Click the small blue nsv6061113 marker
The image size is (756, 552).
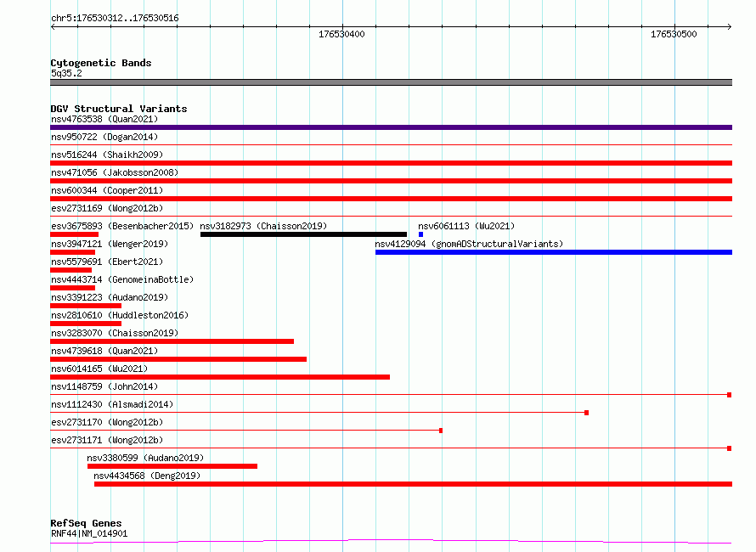tap(421, 234)
